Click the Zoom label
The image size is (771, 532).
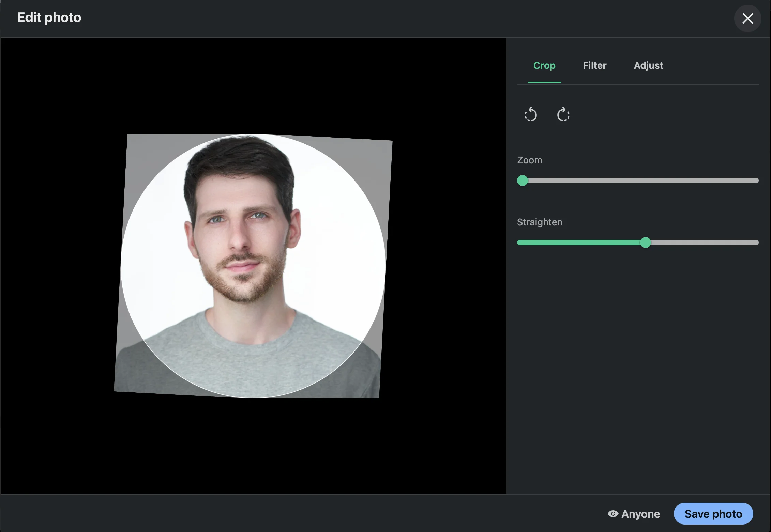click(529, 160)
